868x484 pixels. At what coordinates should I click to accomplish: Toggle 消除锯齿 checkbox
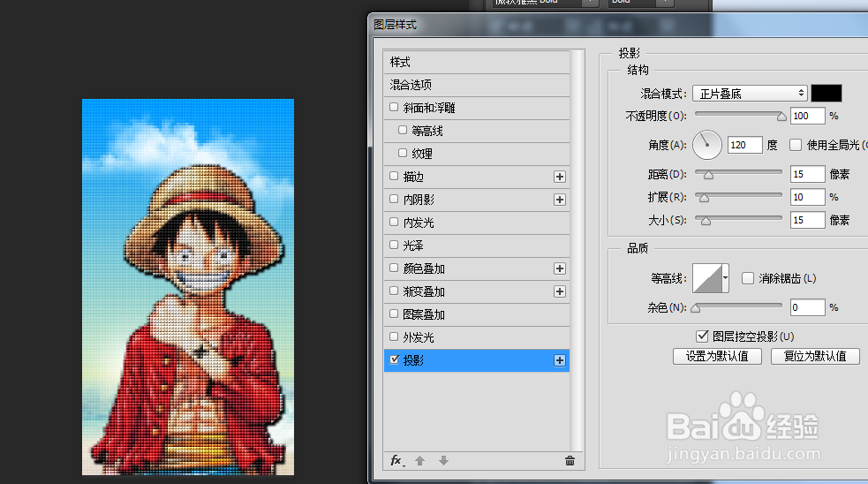(x=747, y=278)
